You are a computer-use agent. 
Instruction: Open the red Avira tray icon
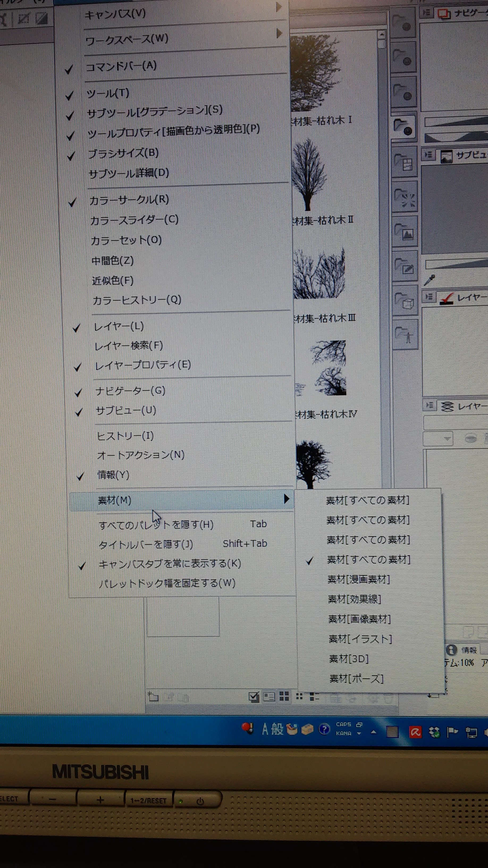tap(415, 732)
